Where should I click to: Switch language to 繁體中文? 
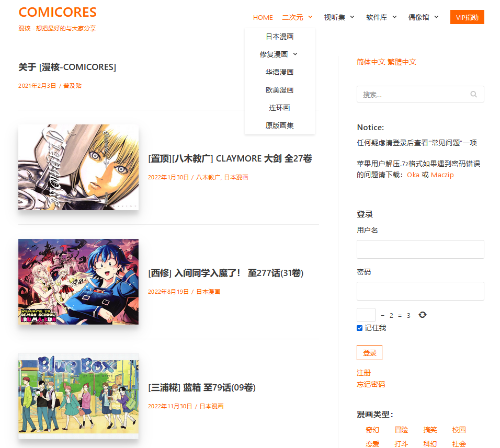[402, 62]
